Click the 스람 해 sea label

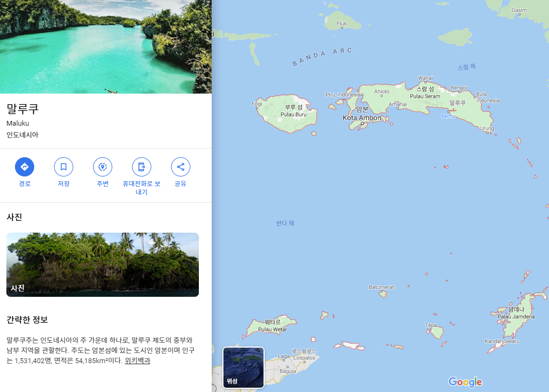pos(467,66)
